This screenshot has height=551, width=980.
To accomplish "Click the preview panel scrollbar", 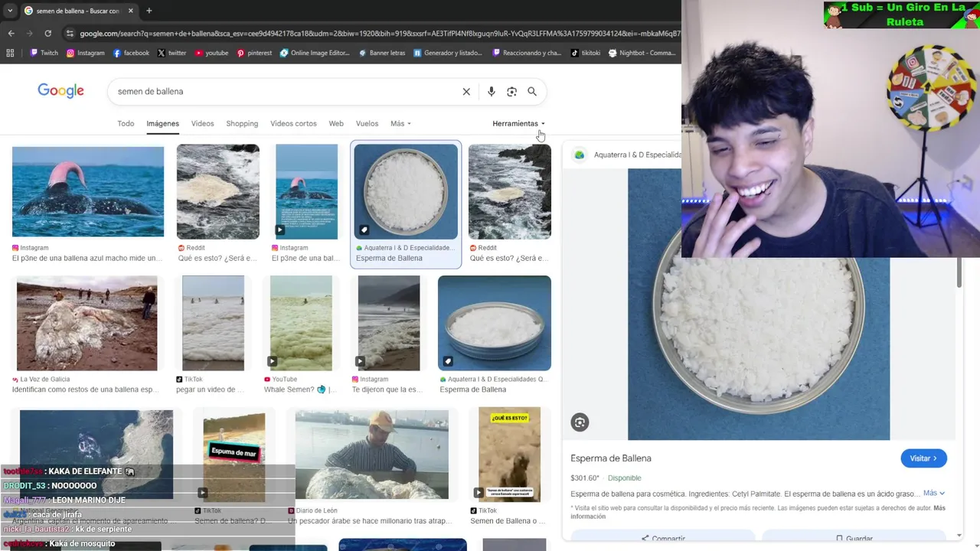I will [960, 272].
